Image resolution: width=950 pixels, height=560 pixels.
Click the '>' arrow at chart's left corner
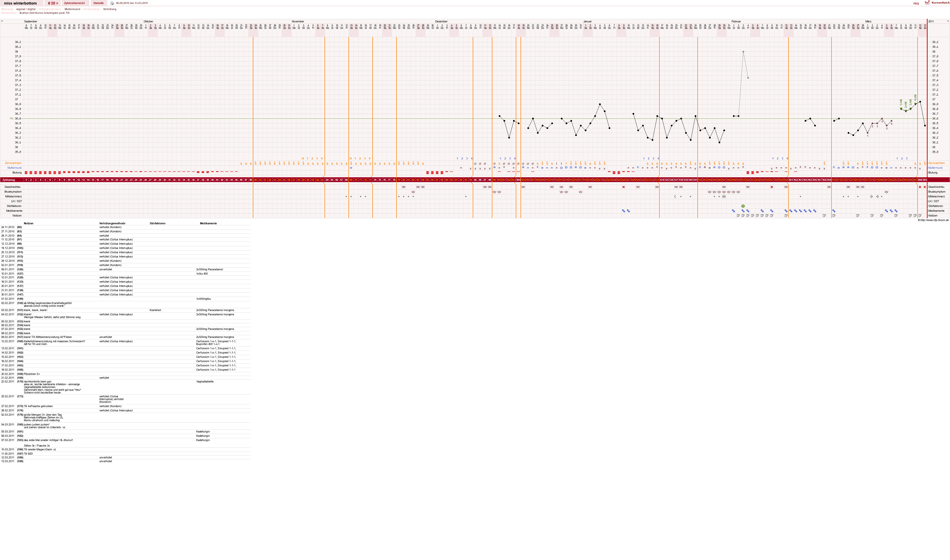tap(2, 21)
